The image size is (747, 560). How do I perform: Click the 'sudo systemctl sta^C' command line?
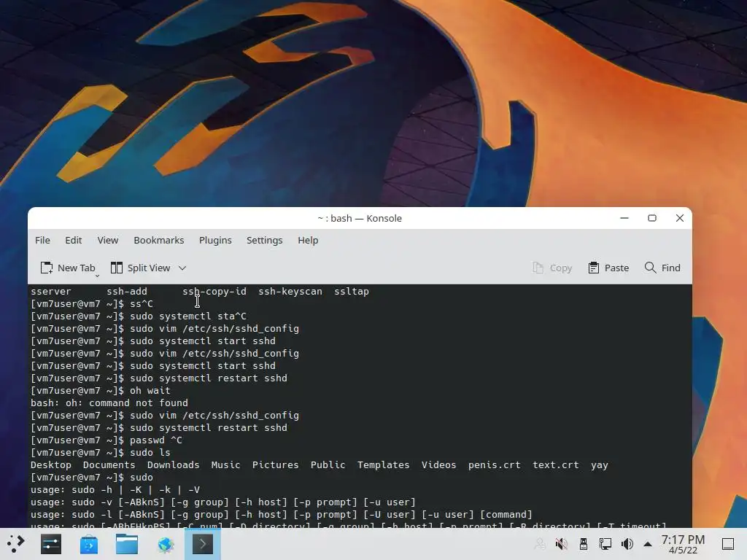point(139,316)
